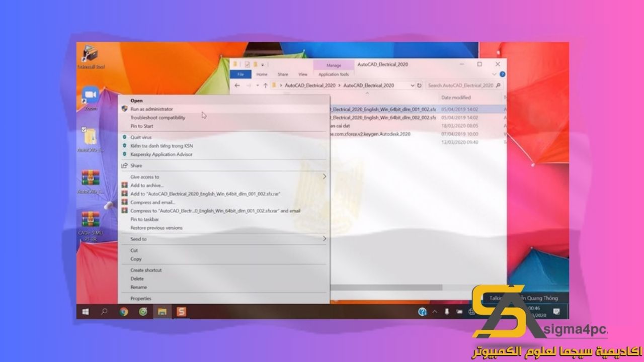This screenshot has width=644, height=362.
Task: Expand first breadcrumb arrow before AutoCAD_Electrical_2020
Action: coord(281,85)
